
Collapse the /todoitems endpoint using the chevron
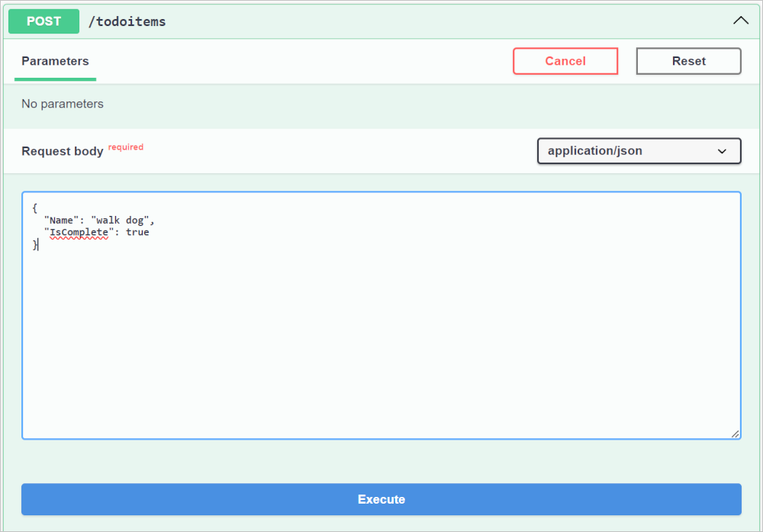tap(740, 21)
